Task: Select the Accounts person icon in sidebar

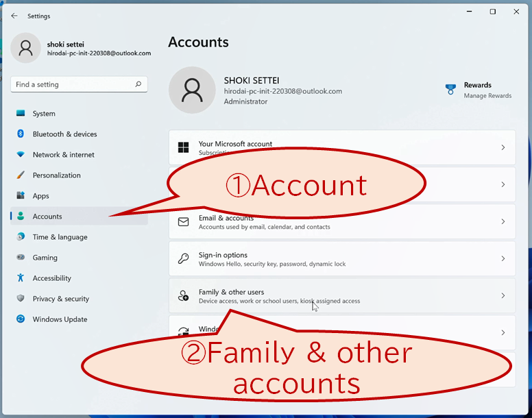Action: [21, 216]
